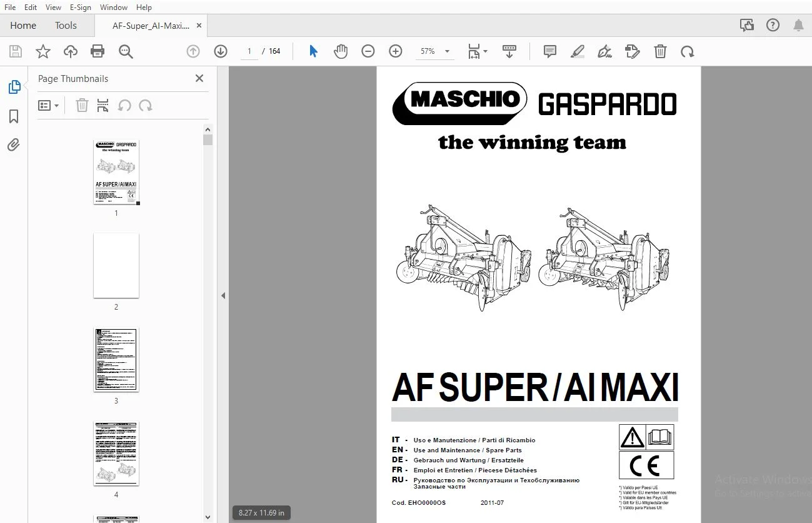Add a comment sticky note

pos(550,51)
